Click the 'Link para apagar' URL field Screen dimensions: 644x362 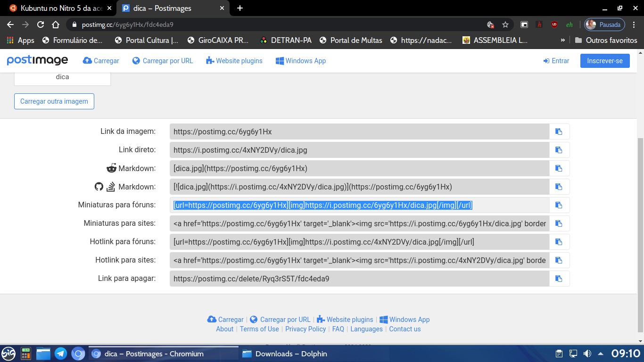(x=359, y=279)
